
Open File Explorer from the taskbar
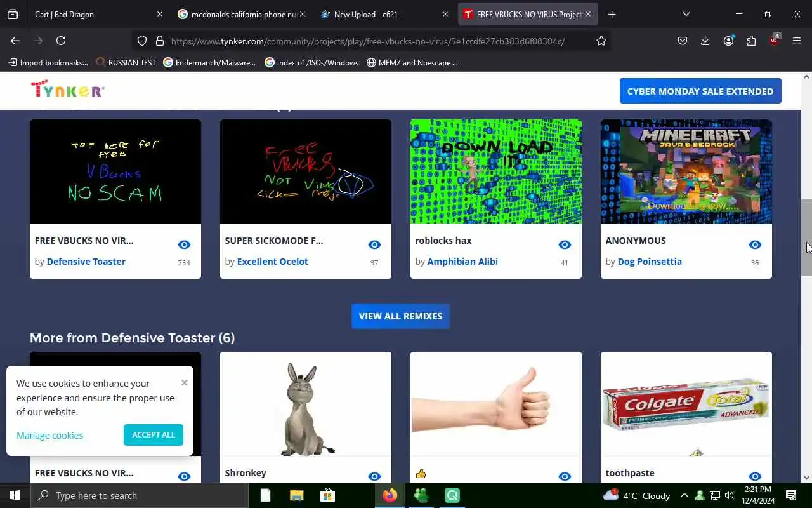(296, 495)
